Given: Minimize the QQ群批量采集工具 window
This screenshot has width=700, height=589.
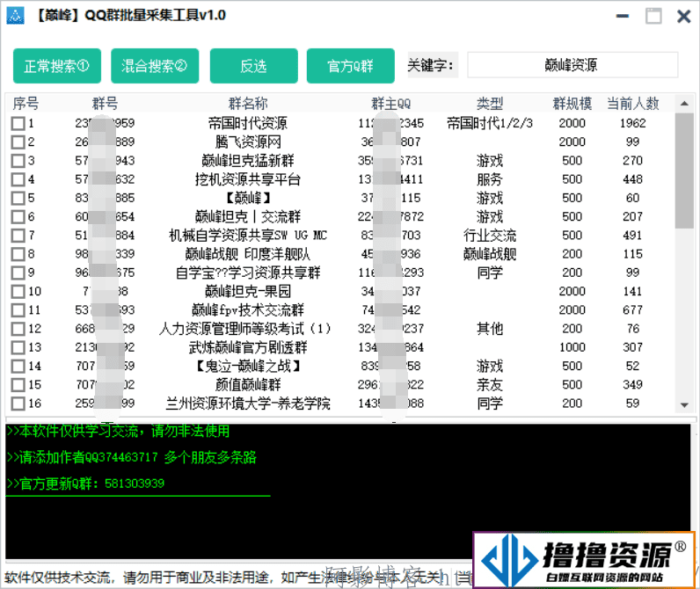Looking at the screenshot, I should click(x=623, y=16).
